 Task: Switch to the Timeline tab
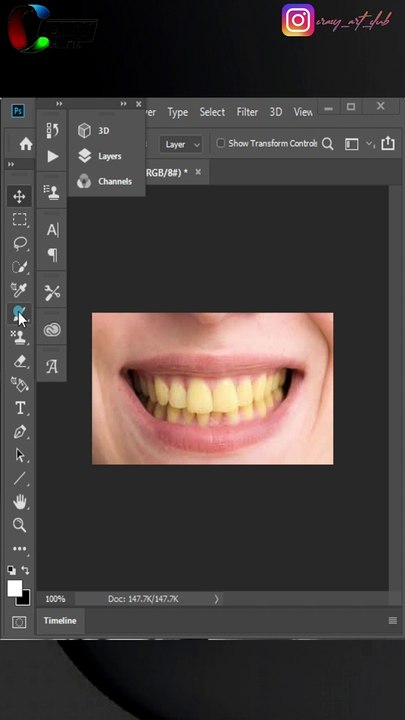point(60,621)
